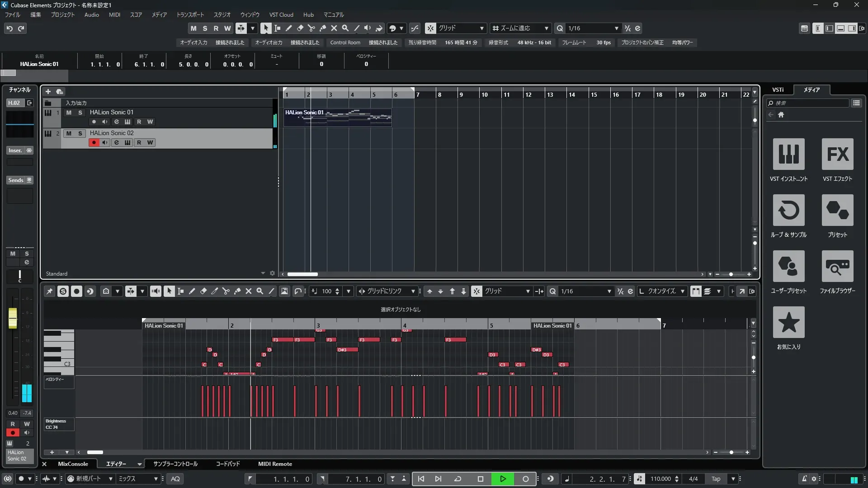Pick the Zoom tool in key editor toolbar

coord(259,291)
